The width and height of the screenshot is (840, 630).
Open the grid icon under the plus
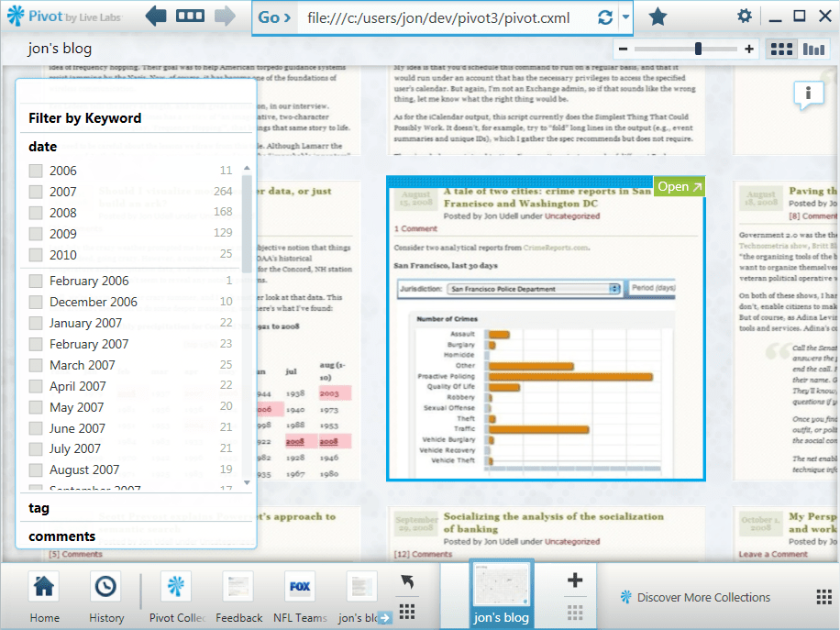pos(575,613)
